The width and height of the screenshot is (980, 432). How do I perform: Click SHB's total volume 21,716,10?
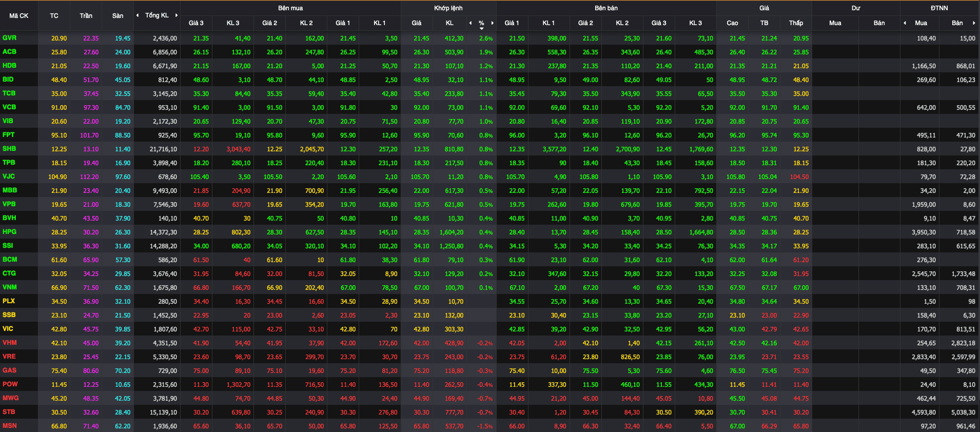[163, 149]
